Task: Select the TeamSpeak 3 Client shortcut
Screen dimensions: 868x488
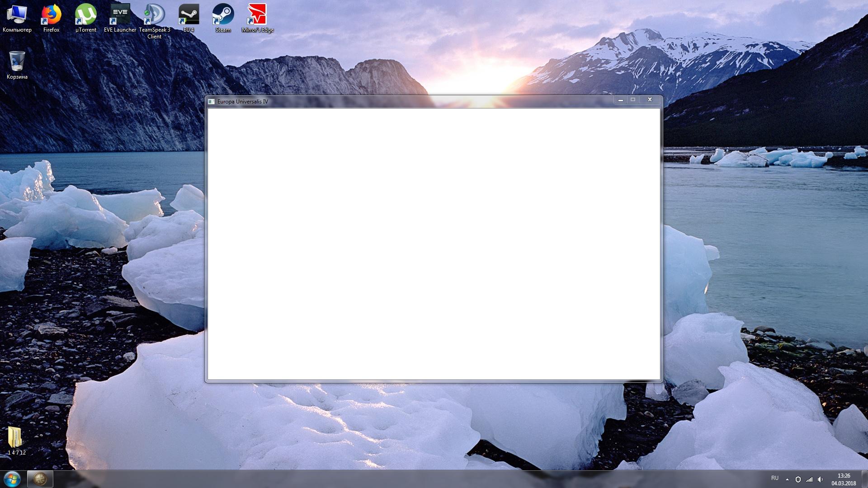Action: coord(154,21)
